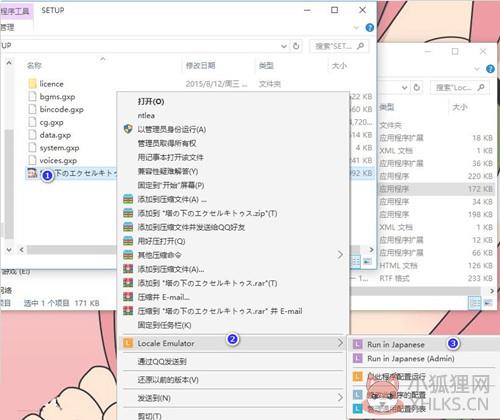The image size is (500, 420).
Task: Switch background window to details view icon
Action: (475, 303)
